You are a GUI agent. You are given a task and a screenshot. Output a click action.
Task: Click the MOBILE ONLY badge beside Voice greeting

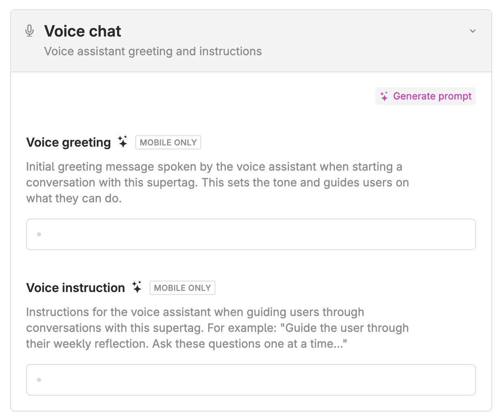click(x=168, y=143)
